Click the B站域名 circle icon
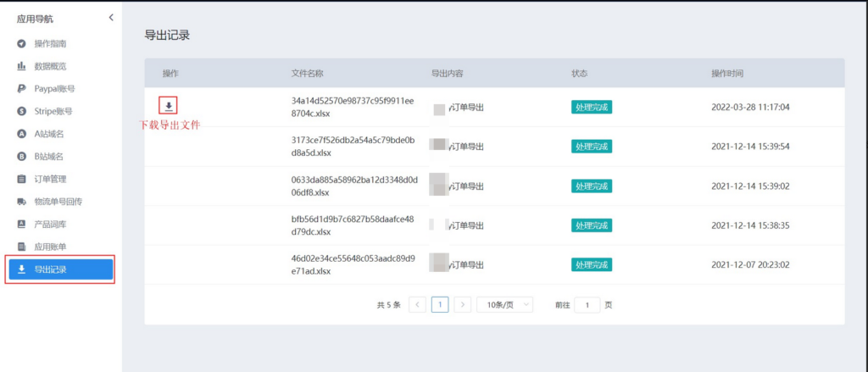 (21, 157)
